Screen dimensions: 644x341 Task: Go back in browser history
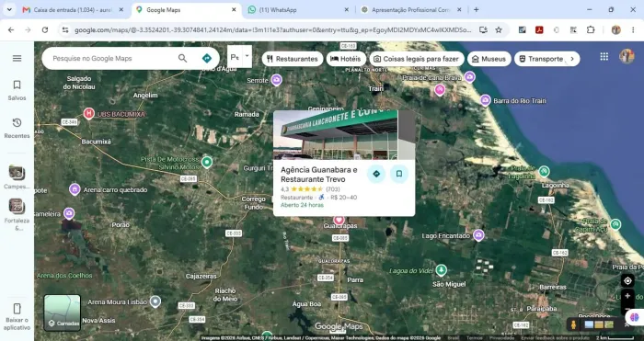click(11, 30)
